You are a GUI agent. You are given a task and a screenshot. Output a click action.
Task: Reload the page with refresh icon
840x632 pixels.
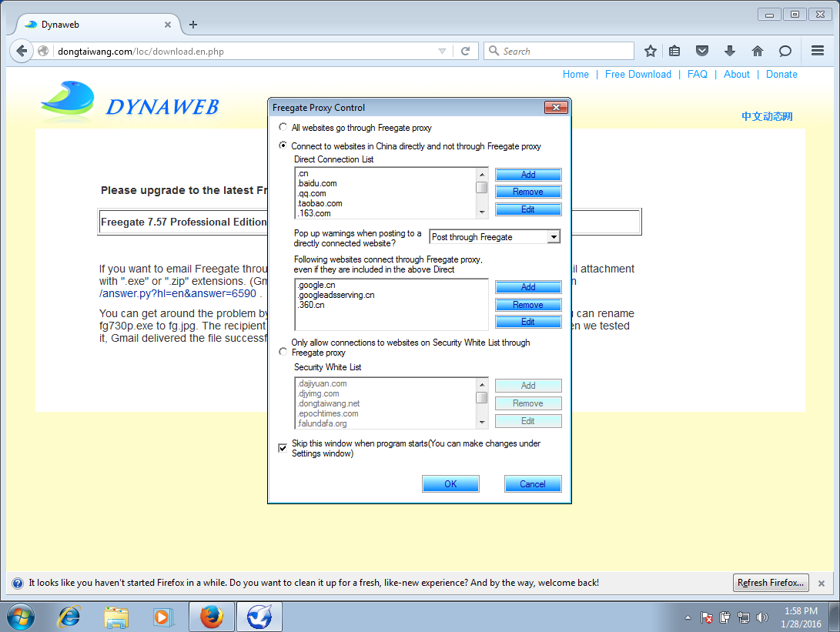466,51
